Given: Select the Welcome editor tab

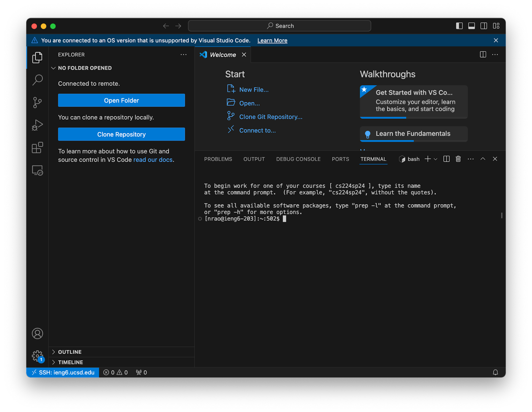Looking at the screenshot, I should click(x=223, y=55).
